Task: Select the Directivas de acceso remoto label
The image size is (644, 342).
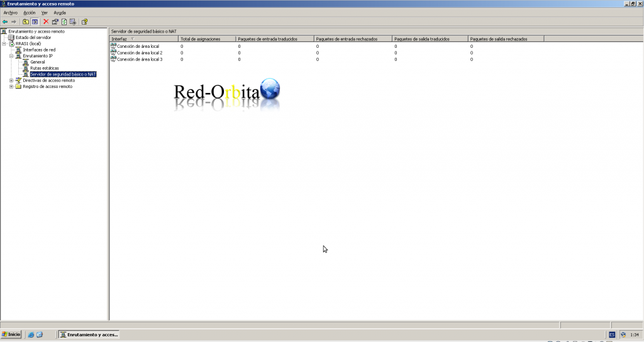Action: point(49,80)
